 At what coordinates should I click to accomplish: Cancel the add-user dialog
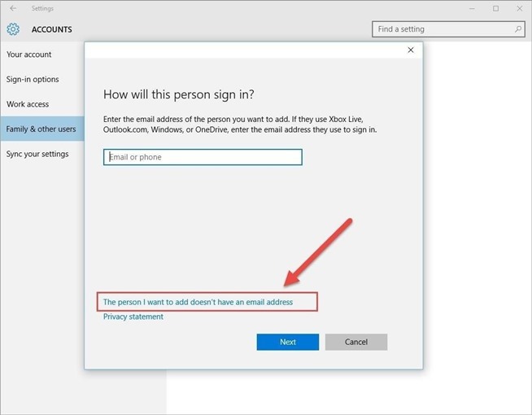point(355,342)
